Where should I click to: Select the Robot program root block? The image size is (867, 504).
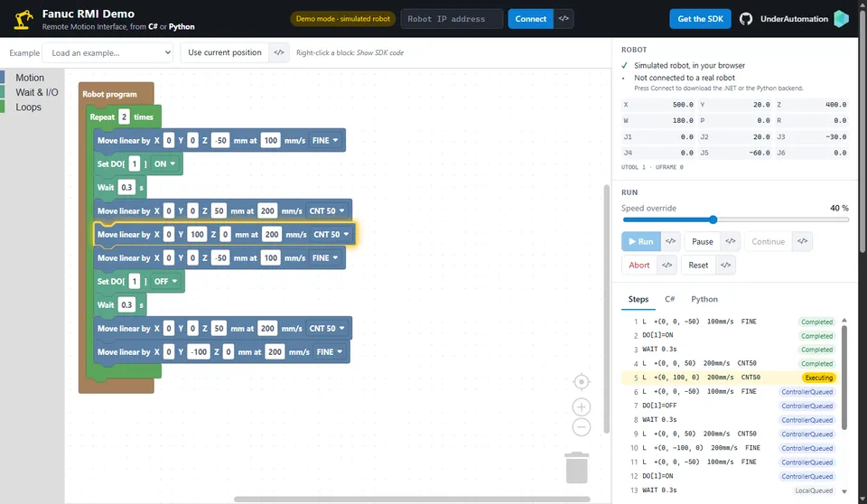[109, 94]
